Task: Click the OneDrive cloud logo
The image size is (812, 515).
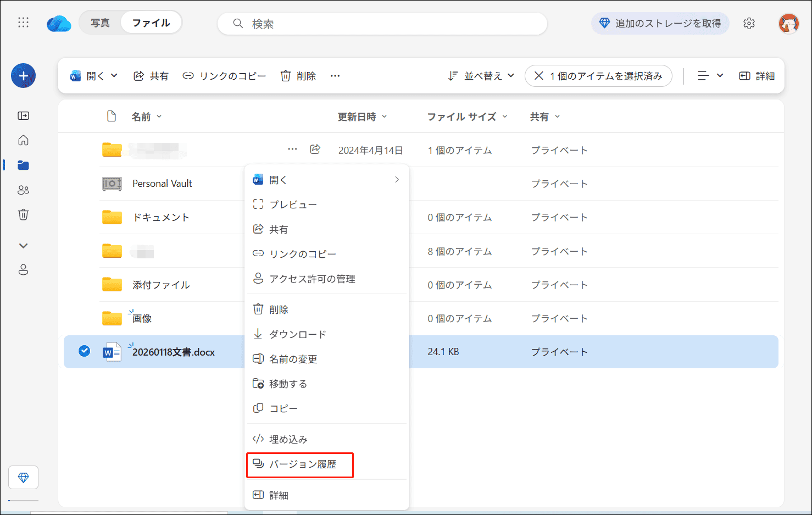Action: tap(59, 23)
